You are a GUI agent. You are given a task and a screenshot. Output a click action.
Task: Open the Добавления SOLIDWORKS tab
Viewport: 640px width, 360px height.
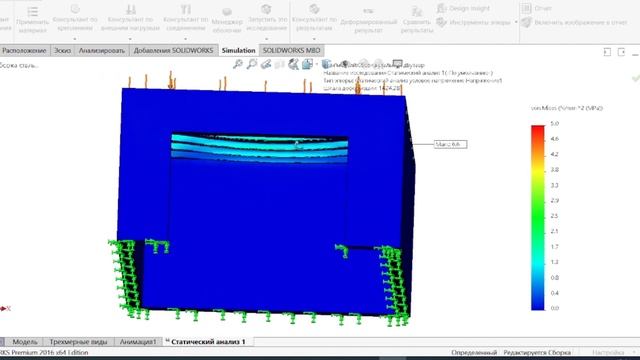173,51
